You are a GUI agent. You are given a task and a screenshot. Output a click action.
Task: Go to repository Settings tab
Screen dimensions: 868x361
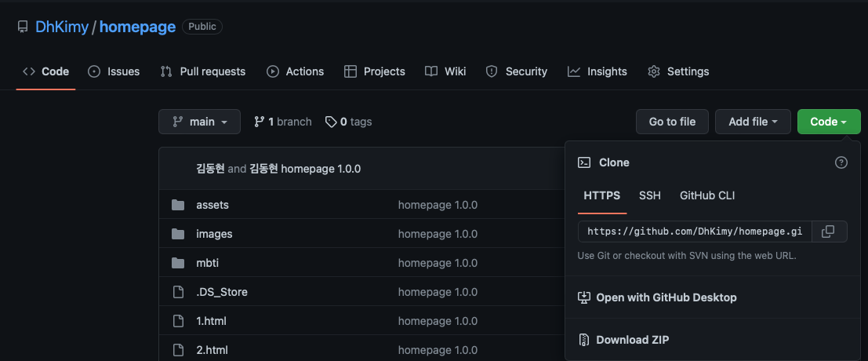[678, 71]
